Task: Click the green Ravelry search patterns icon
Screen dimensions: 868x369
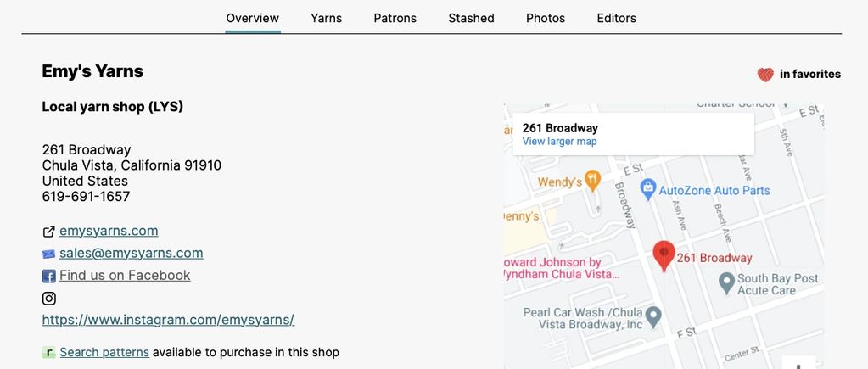Action: (x=48, y=352)
